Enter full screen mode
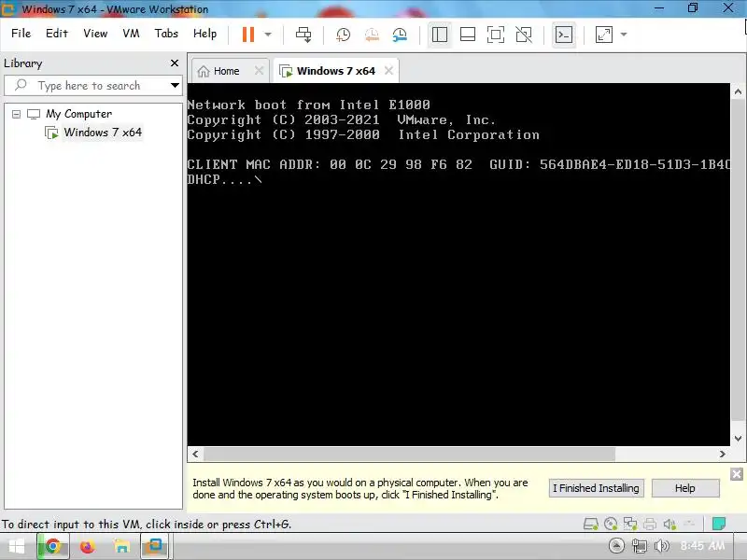This screenshot has height=560, width=747. click(x=496, y=35)
